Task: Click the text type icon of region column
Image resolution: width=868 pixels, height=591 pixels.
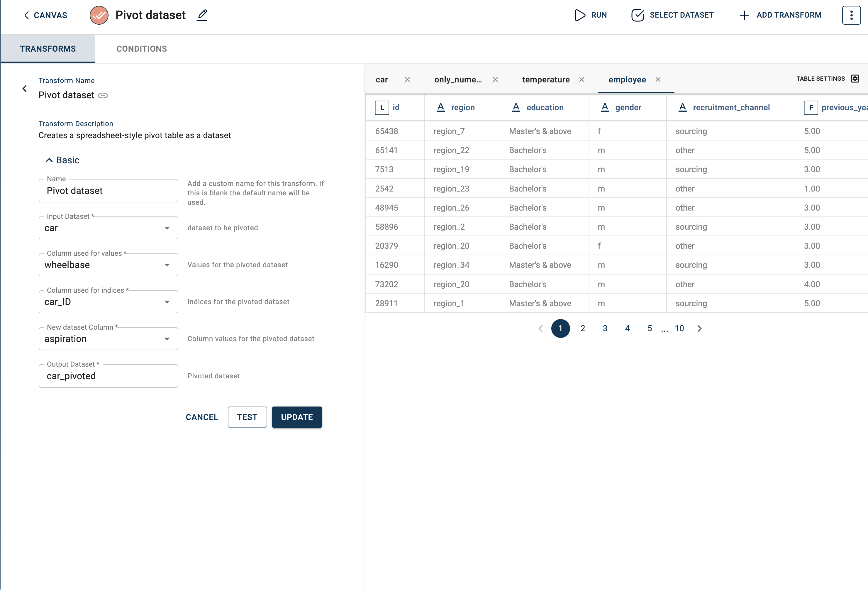Action: click(441, 108)
